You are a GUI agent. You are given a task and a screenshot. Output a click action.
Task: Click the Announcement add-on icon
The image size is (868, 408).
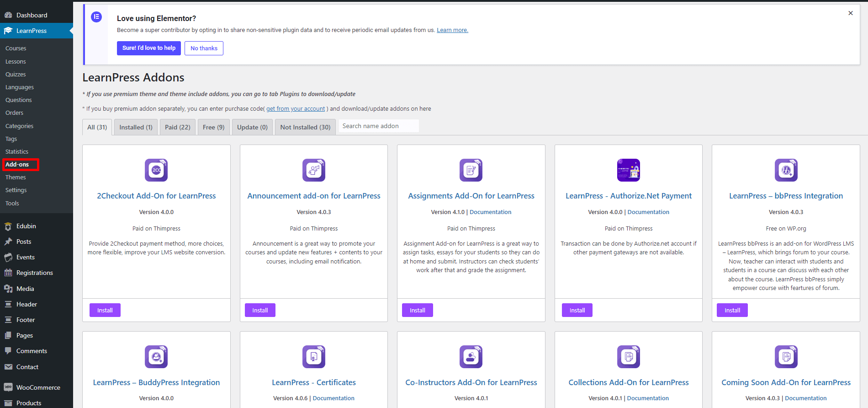(313, 170)
